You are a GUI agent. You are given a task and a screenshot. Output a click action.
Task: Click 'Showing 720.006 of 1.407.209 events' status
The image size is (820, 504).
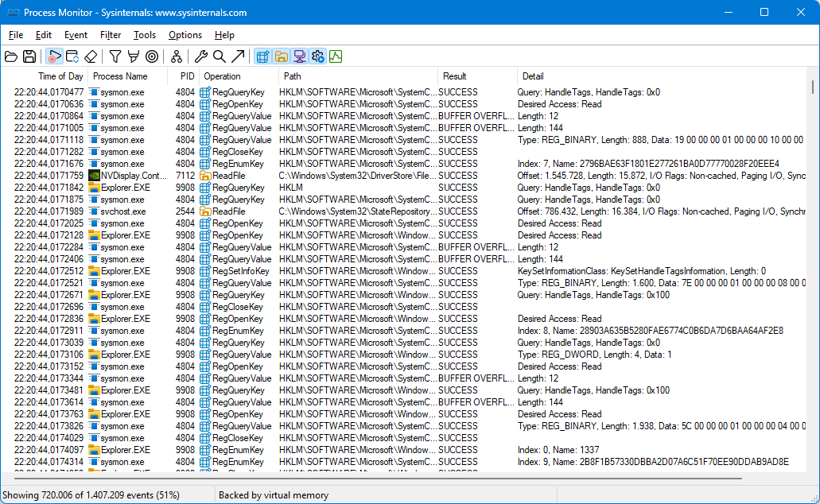click(91, 495)
